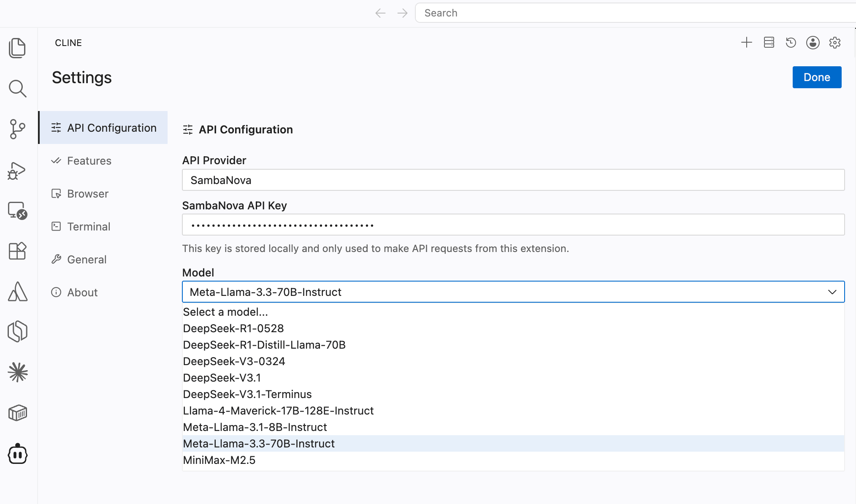Open the Search magnifier in activity bar
This screenshot has width=856, height=504.
17,89
